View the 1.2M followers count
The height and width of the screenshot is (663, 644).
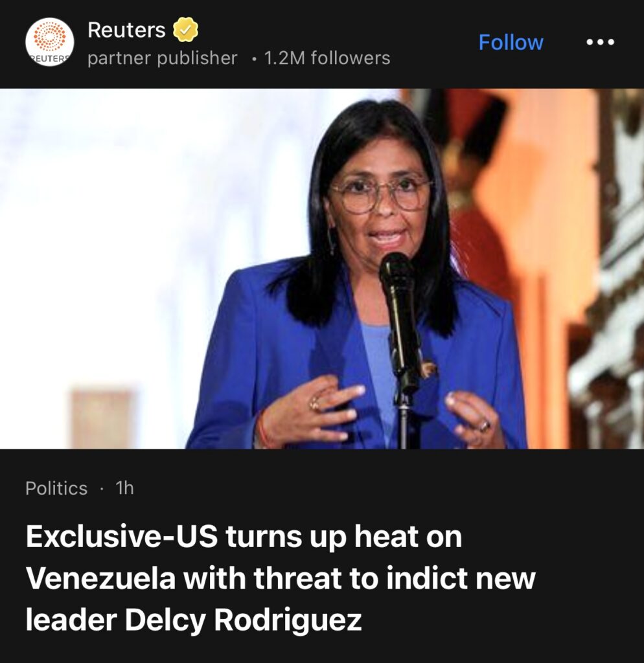(327, 58)
